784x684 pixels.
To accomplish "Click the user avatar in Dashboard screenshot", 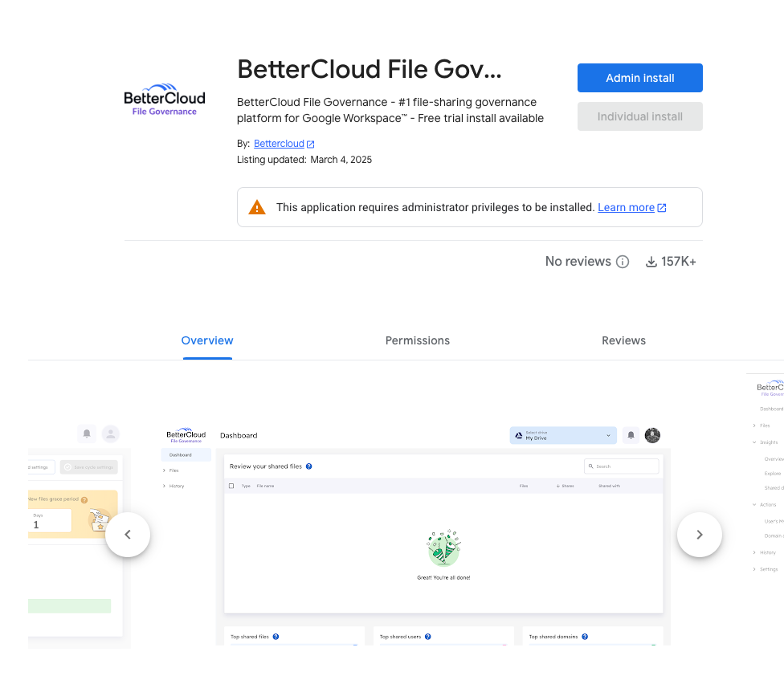I will pos(652,435).
